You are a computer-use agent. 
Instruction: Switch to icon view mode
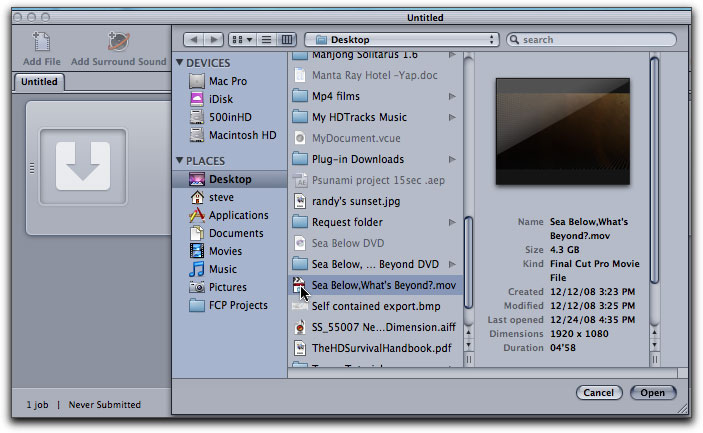[243, 39]
